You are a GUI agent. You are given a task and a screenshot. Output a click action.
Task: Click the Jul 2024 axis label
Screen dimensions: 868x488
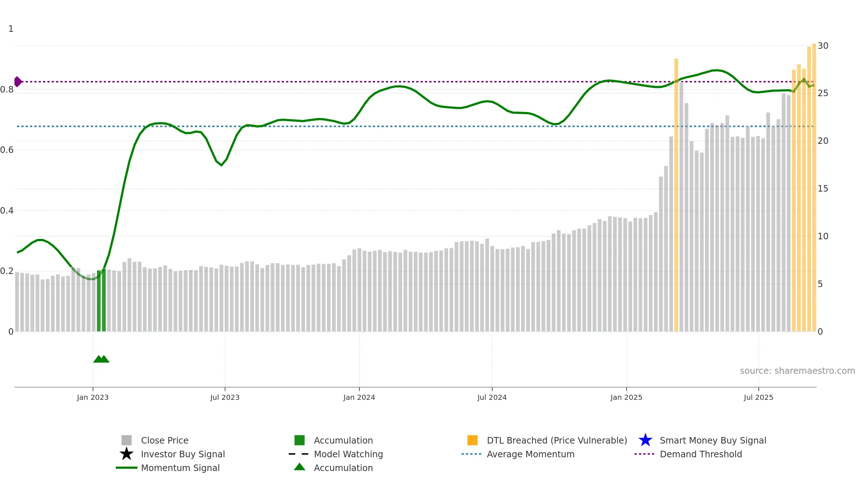click(492, 397)
